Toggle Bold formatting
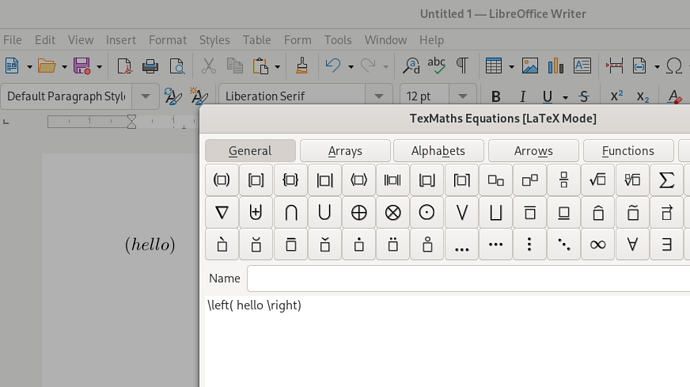Viewport: 690px width, 387px height. tap(495, 96)
